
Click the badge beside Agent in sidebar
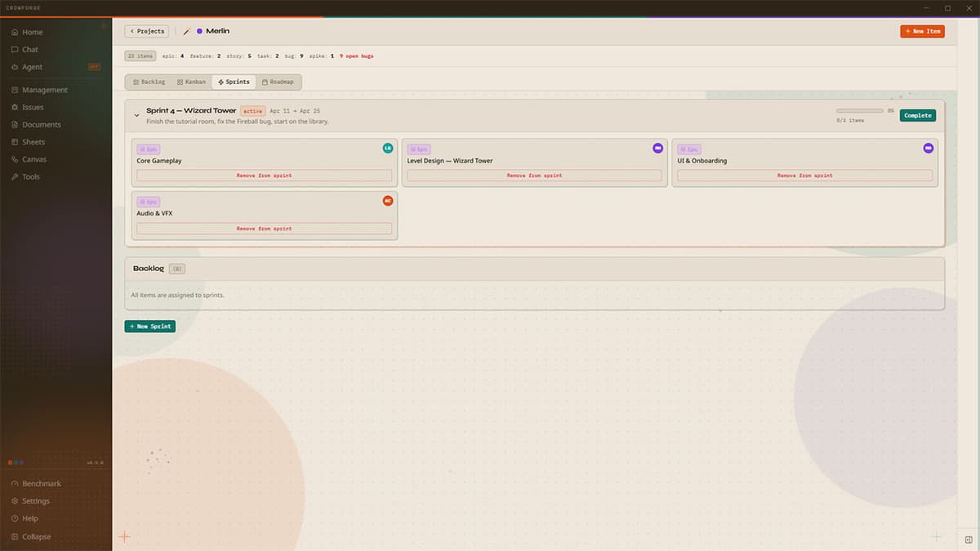click(94, 67)
